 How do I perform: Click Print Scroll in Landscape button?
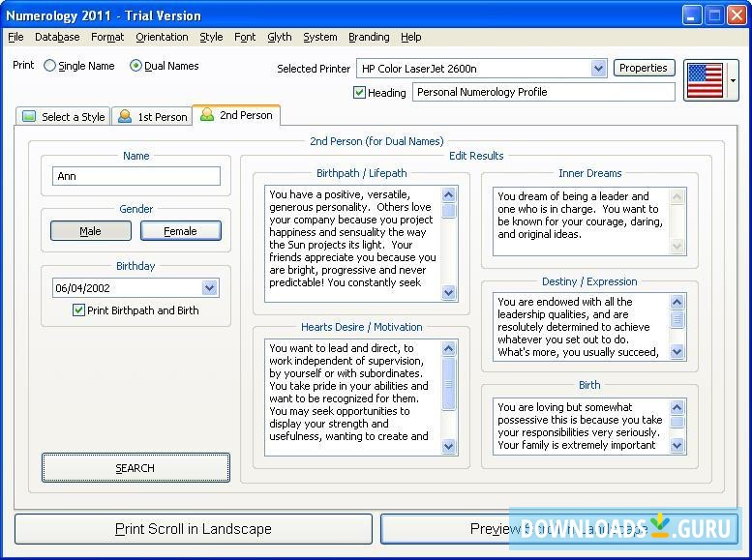pos(194,529)
